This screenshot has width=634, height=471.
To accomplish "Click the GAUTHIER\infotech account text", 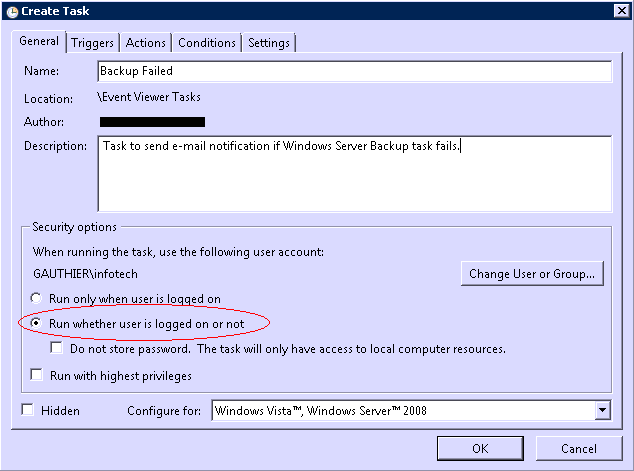I will coord(85,274).
